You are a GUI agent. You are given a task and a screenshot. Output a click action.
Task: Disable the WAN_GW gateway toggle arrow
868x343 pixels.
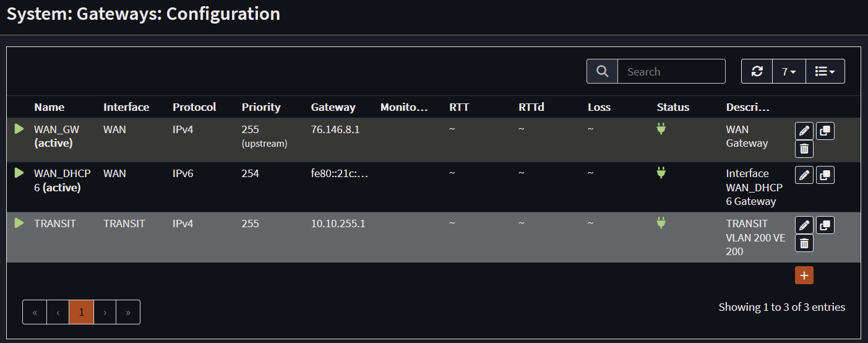(19, 129)
